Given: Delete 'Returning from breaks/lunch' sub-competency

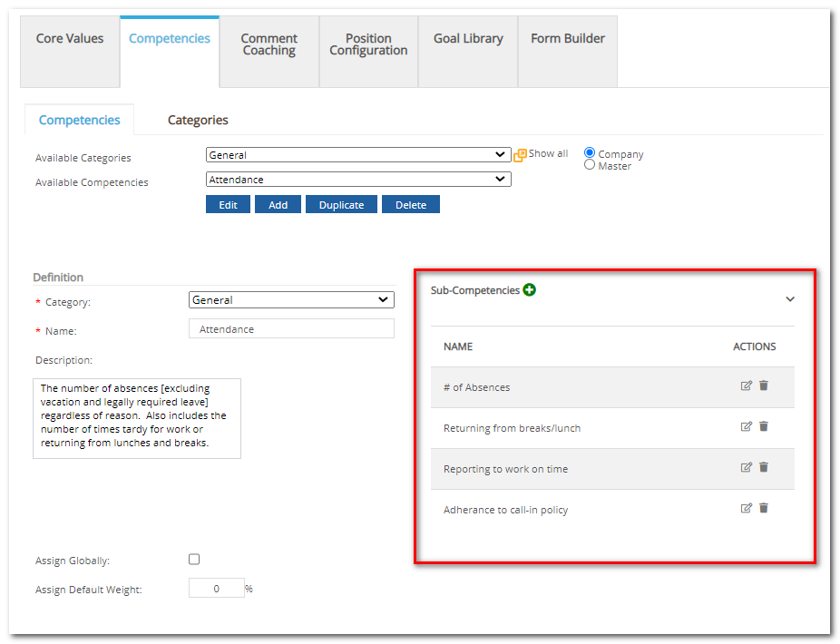Looking at the screenshot, I should click(x=764, y=426).
